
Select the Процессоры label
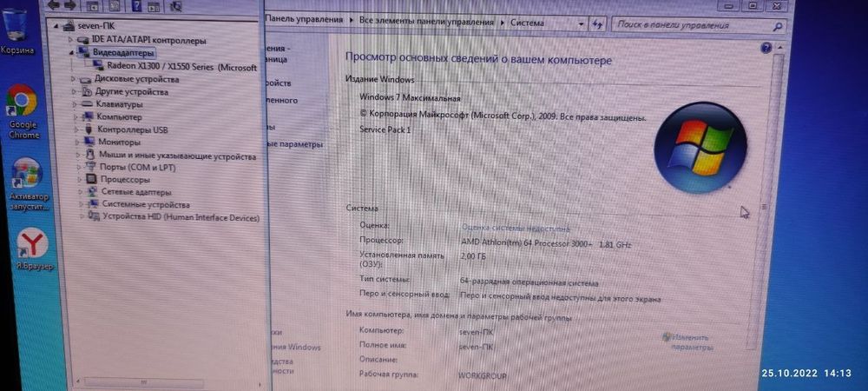pos(125,180)
